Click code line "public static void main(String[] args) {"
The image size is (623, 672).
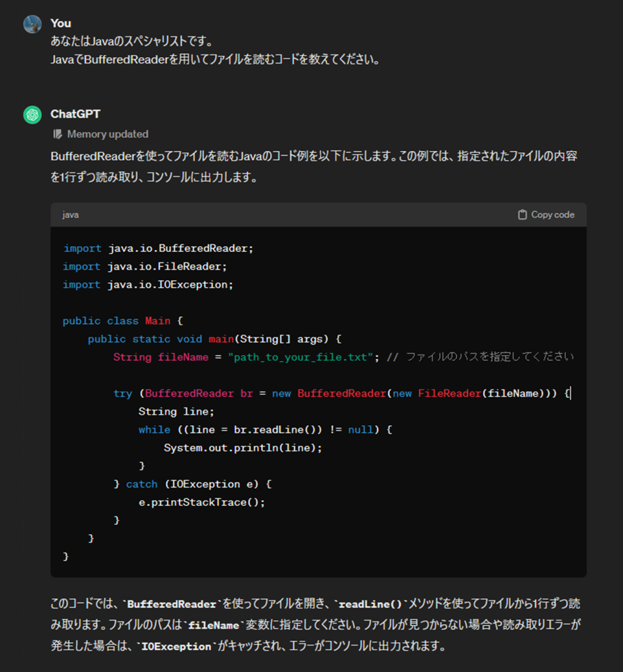pyautogui.click(x=215, y=339)
